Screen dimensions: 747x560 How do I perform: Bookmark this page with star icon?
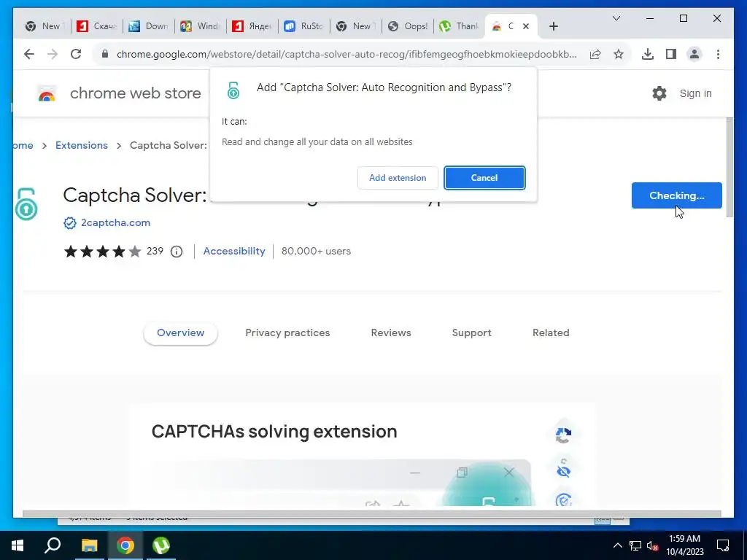pos(619,54)
